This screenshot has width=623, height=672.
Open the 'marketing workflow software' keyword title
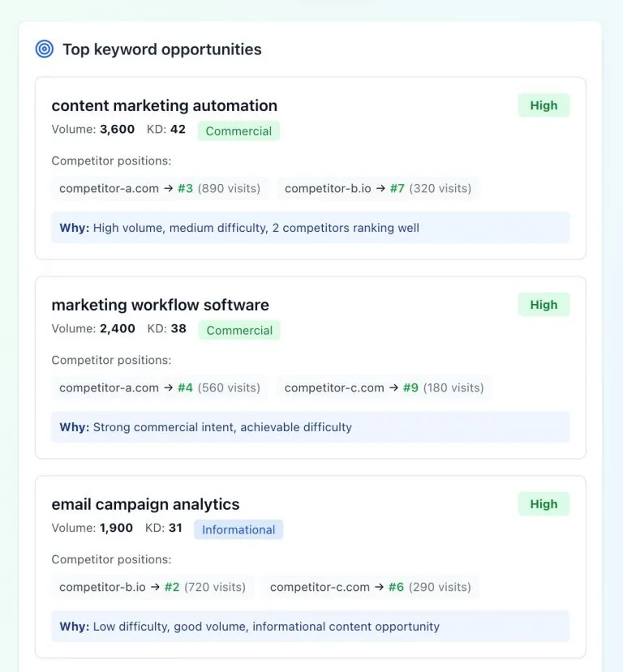(161, 305)
